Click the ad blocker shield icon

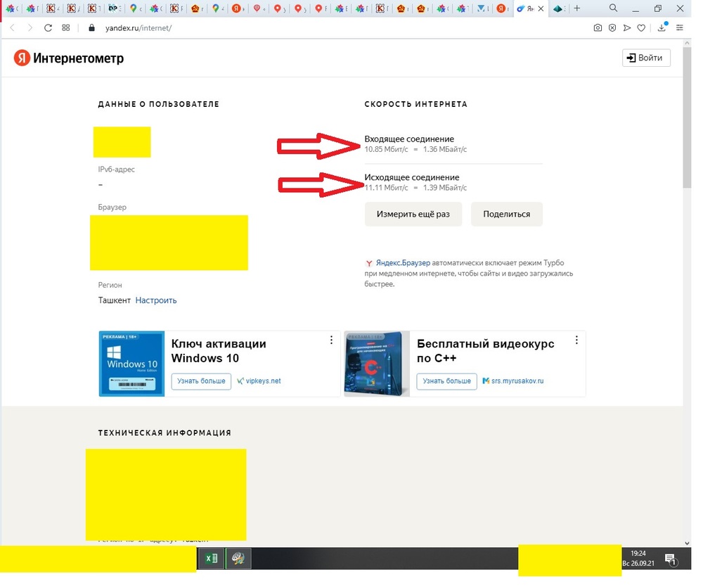[612, 28]
